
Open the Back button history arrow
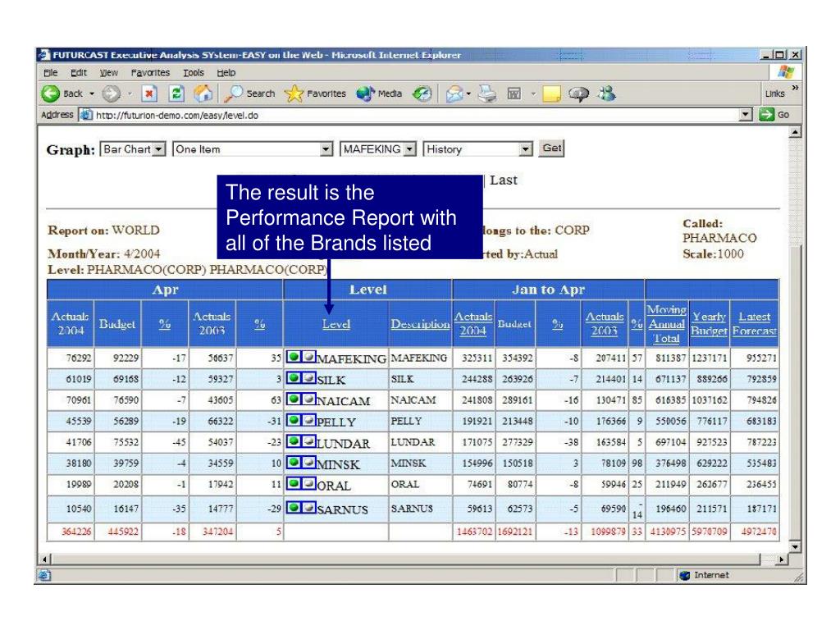pos(92,94)
